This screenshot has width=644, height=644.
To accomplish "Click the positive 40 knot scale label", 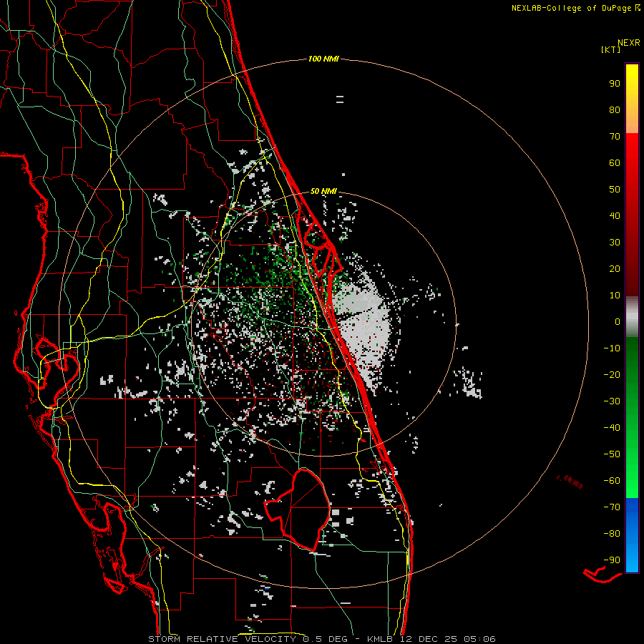I will 615,215.
